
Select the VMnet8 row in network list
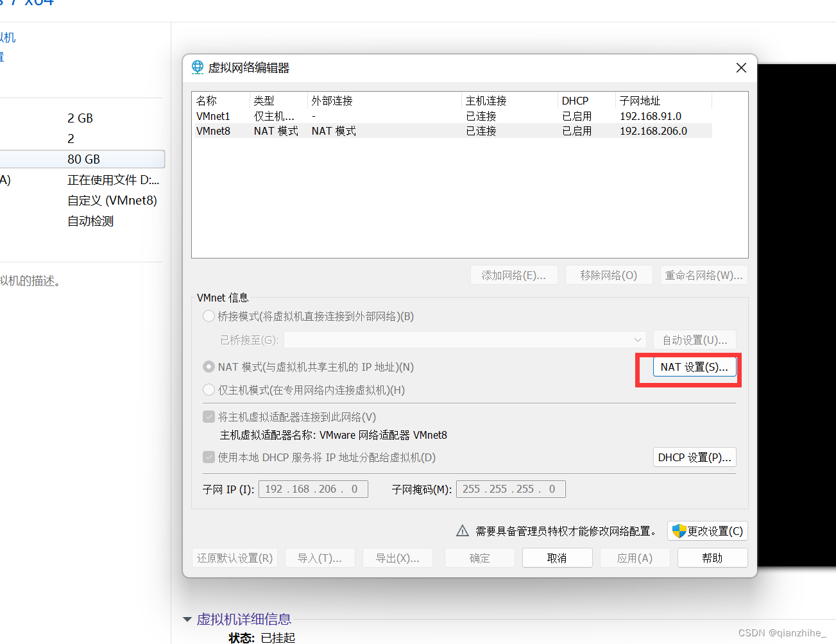[452, 131]
